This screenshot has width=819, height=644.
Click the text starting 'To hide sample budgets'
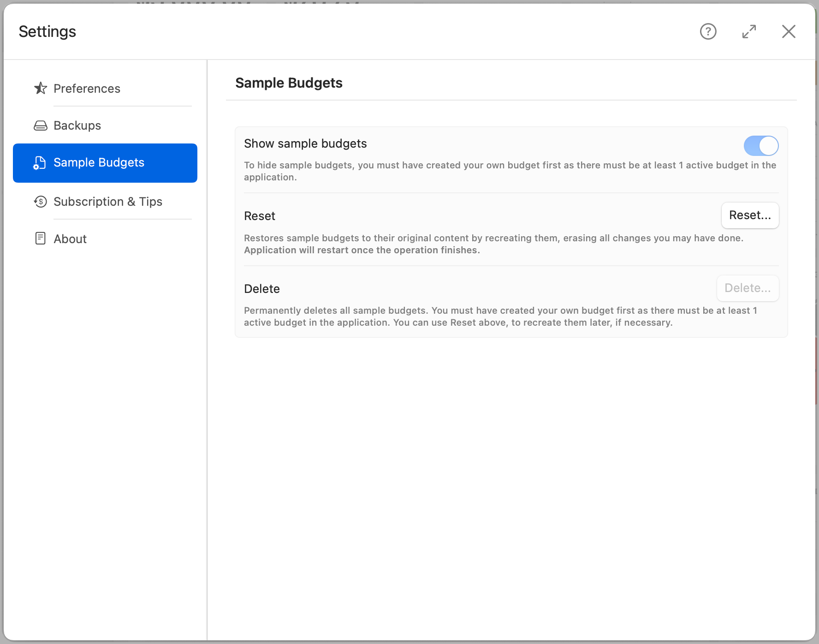[x=510, y=171]
